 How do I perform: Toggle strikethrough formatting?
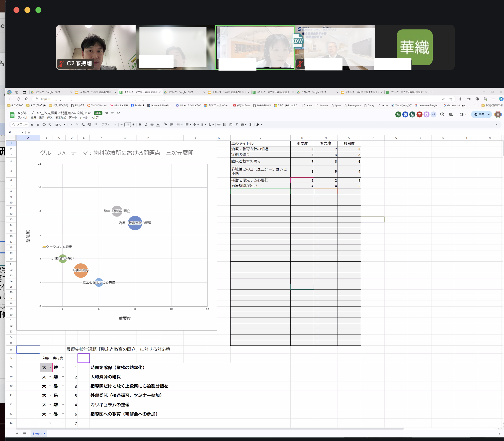point(152,125)
